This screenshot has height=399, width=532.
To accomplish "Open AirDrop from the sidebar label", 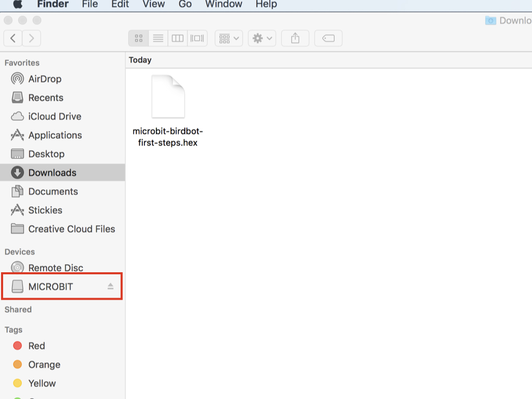I will [x=45, y=79].
